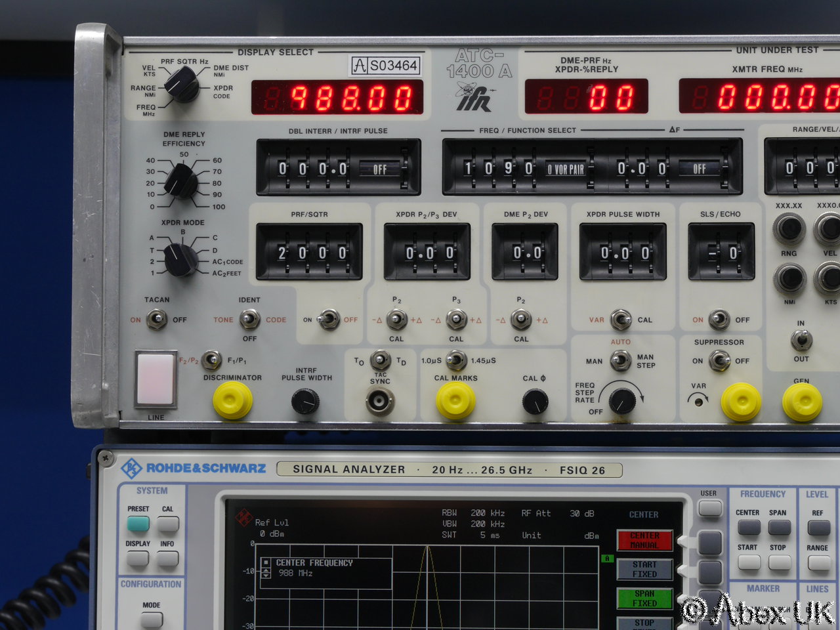This screenshot has height=630, width=840.
Task: Toggle the IDENT tone/code switch
Action: 249,320
